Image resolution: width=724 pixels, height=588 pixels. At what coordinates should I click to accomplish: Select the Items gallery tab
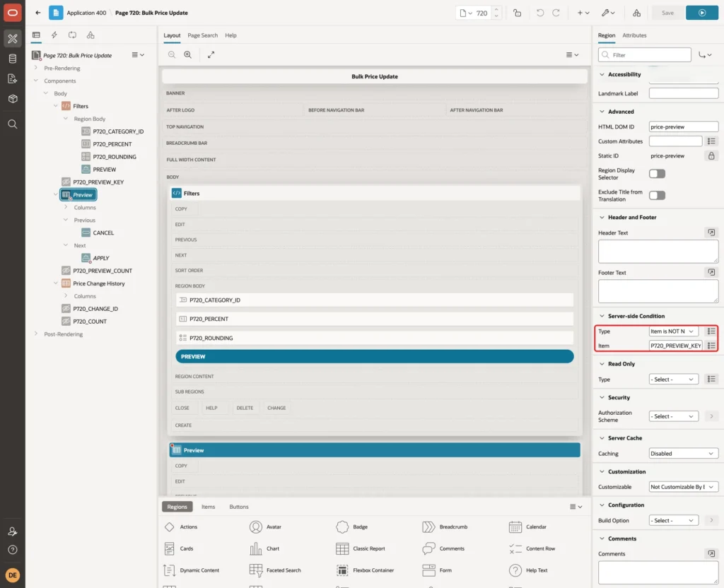(x=209, y=507)
